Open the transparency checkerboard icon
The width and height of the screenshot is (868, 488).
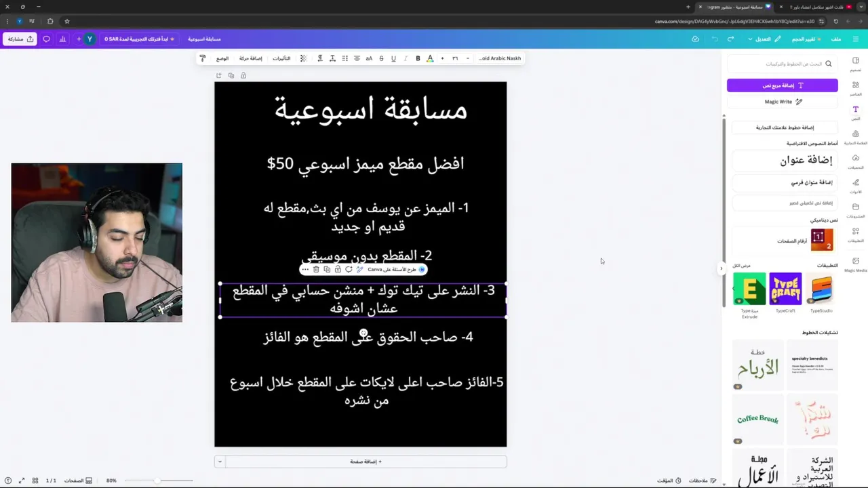(x=303, y=58)
